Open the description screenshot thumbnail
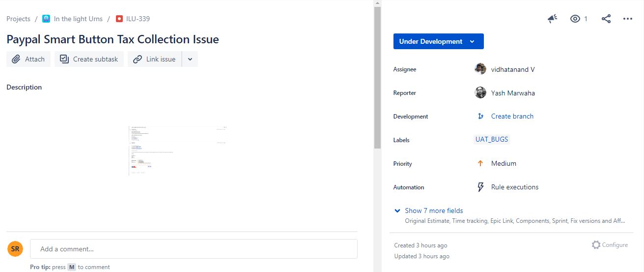The width and height of the screenshot is (644, 272). [x=179, y=151]
